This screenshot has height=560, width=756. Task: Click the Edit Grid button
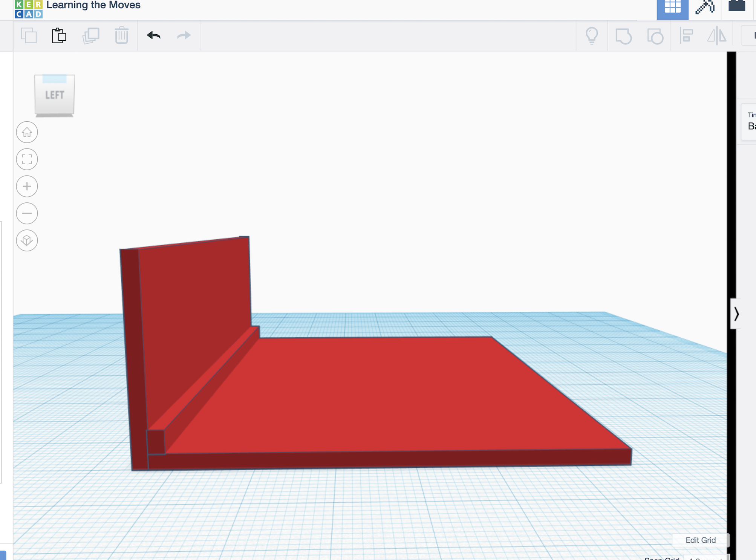pos(701,540)
